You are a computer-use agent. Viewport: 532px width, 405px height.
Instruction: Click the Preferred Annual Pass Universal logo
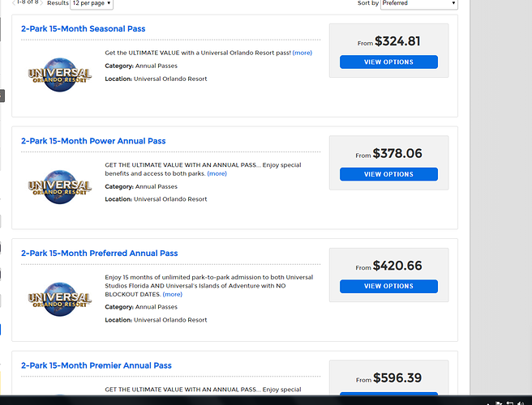(60, 299)
